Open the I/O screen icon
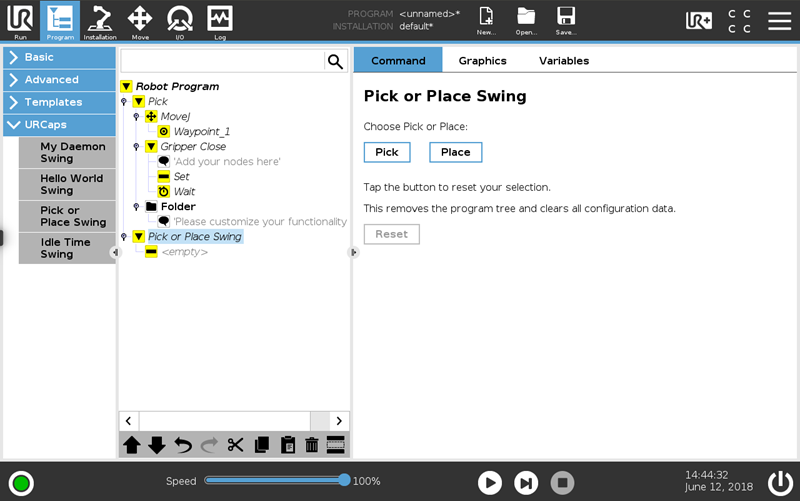 pos(180,21)
